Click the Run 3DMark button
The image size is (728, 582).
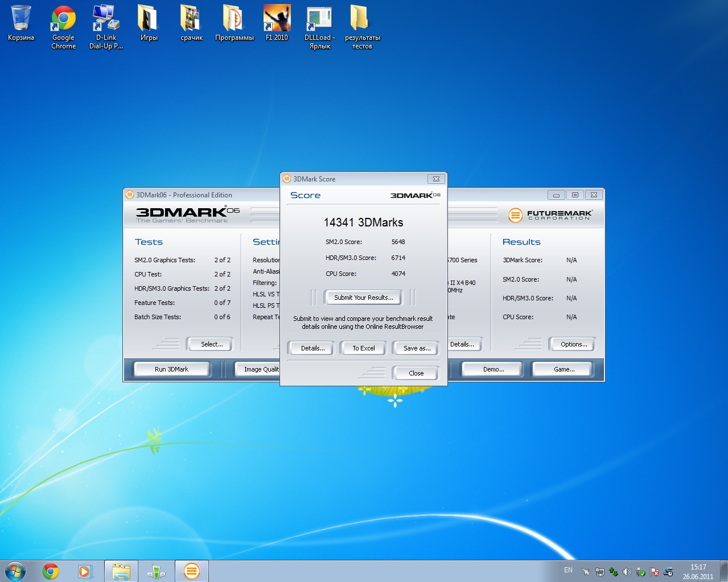(172, 369)
